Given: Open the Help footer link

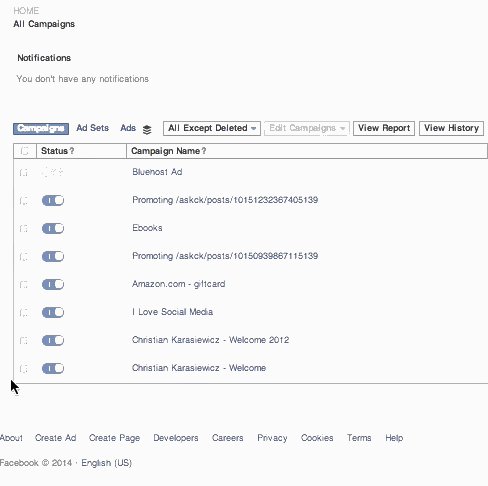Looking at the screenshot, I should 394,438.
